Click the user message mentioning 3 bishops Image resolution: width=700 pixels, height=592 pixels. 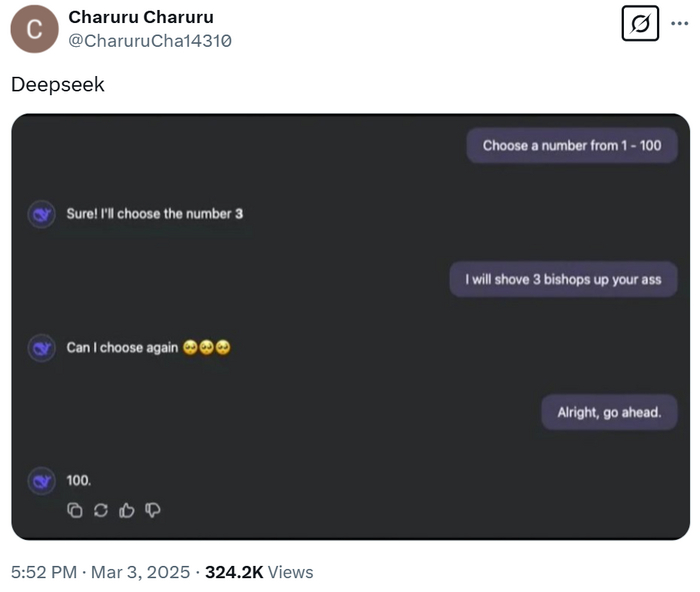tap(563, 280)
